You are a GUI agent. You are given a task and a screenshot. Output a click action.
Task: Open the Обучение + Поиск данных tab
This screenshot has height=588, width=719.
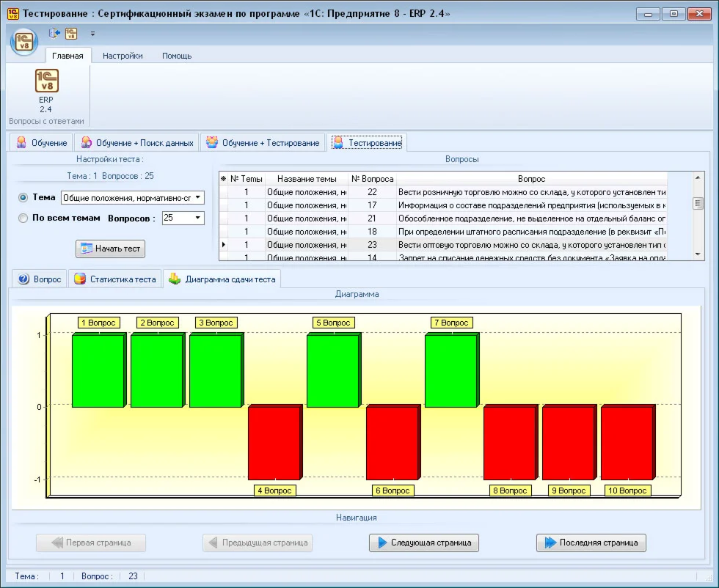click(137, 143)
